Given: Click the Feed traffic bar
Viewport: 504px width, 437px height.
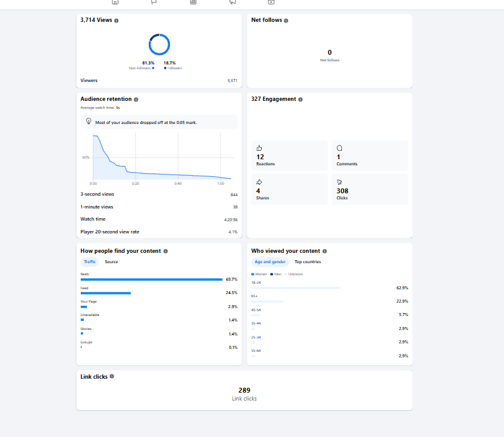Looking at the screenshot, I should pyautogui.click(x=106, y=293).
